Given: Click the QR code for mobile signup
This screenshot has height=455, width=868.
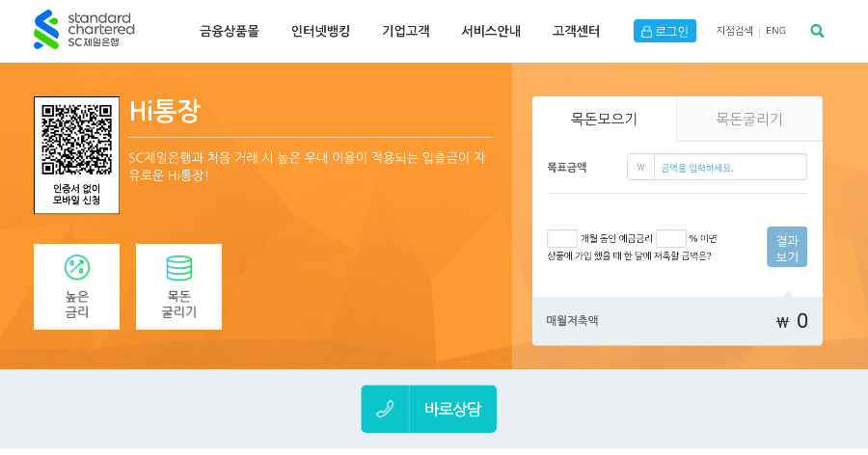Looking at the screenshot, I should pos(77,140).
